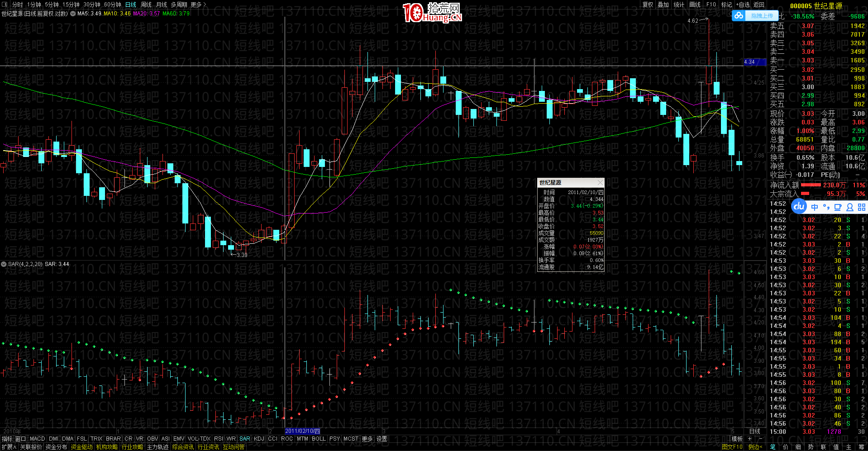Image resolution: width=868 pixels, height=451 pixels.
Task: Toggle the circular icon beside the chart title
Action: (x=73, y=14)
